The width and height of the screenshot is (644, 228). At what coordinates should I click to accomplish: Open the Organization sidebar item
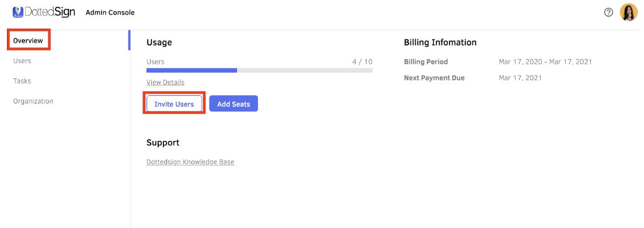33,101
